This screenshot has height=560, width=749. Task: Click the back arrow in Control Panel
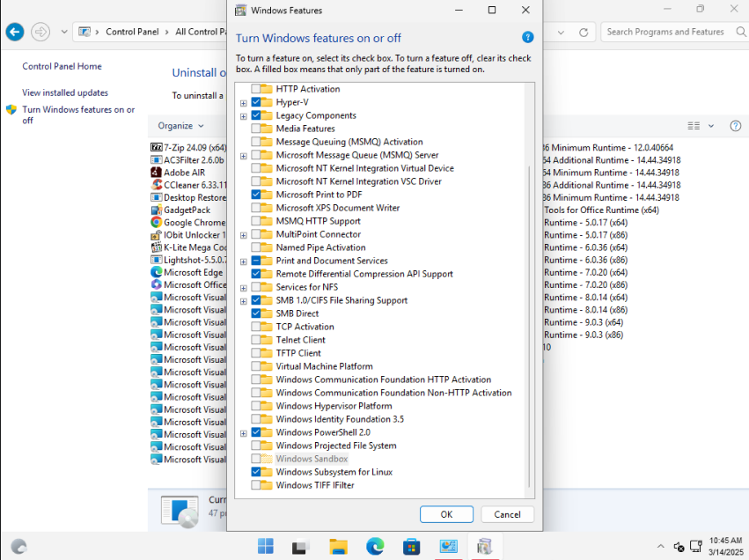pos(15,32)
